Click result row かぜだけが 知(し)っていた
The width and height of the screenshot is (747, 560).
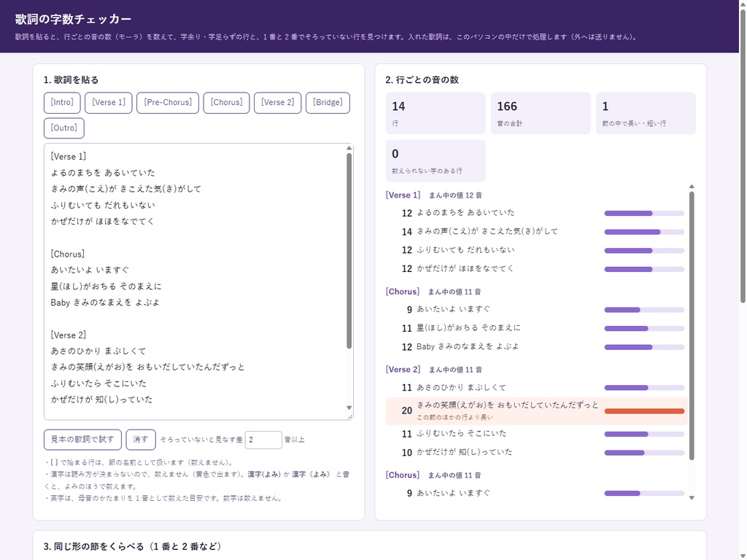click(536, 452)
